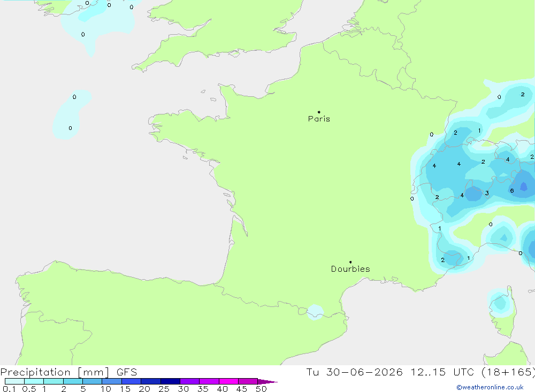Click the GFS model label

(x=127, y=372)
